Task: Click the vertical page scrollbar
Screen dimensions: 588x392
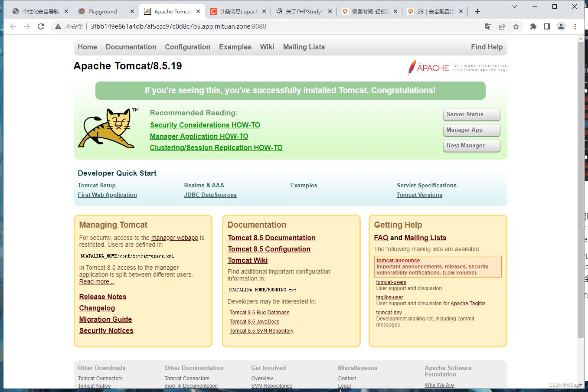Action: click(x=581, y=190)
